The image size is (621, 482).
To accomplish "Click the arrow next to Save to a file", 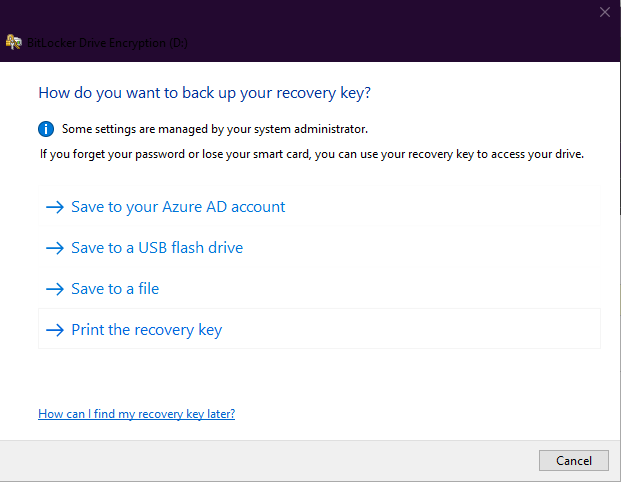I will [54, 289].
